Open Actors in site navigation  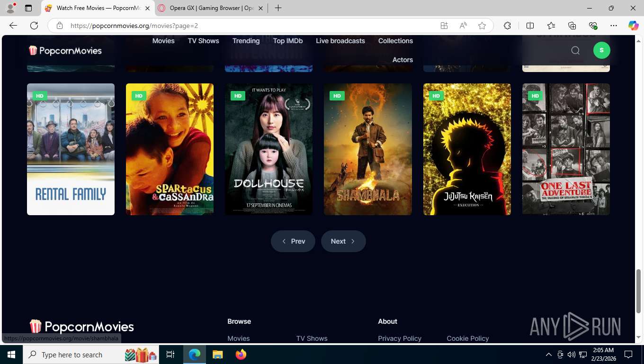(x=402, y=60)
